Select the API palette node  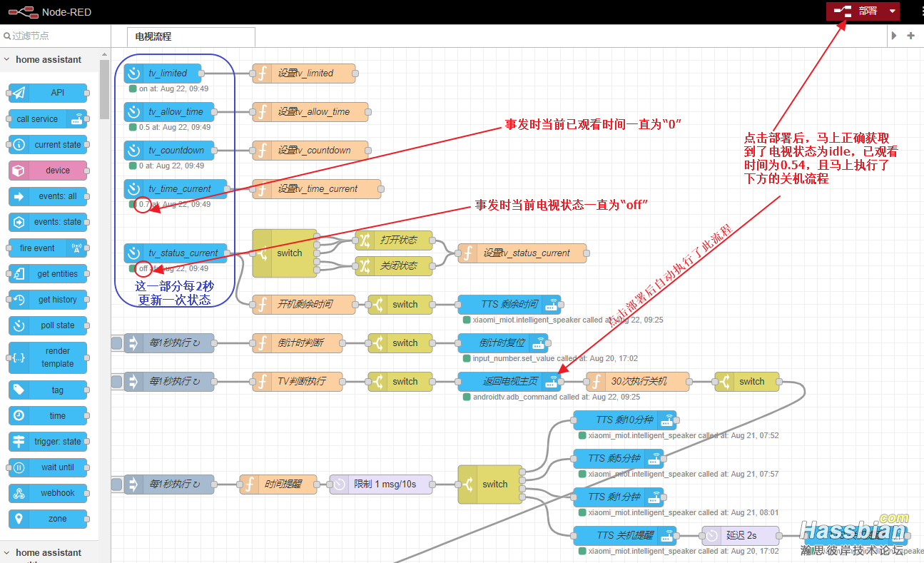point(49,93)
